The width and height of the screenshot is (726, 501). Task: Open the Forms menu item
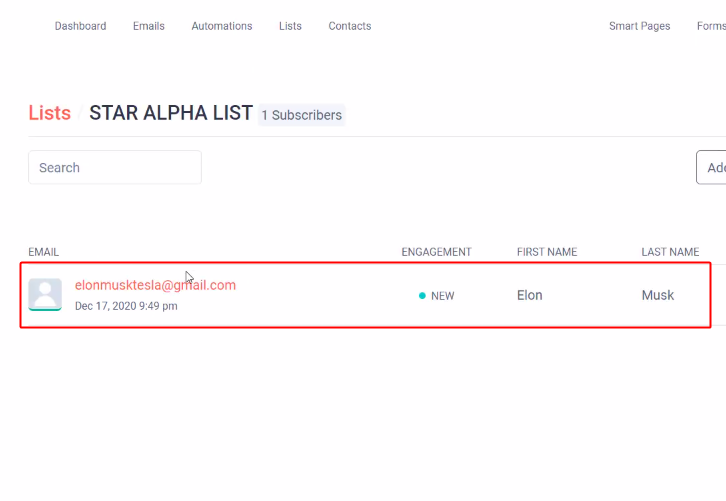point(710,26)
